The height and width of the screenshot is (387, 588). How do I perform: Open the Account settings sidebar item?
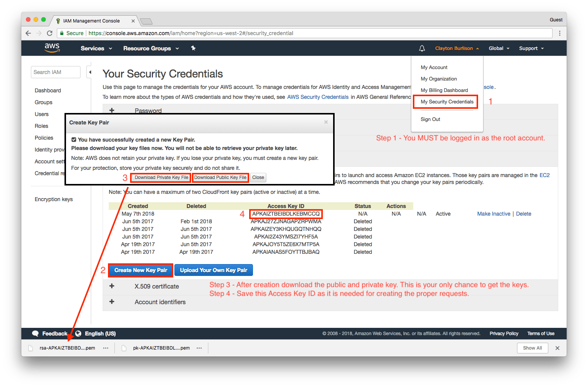point(50,161)
